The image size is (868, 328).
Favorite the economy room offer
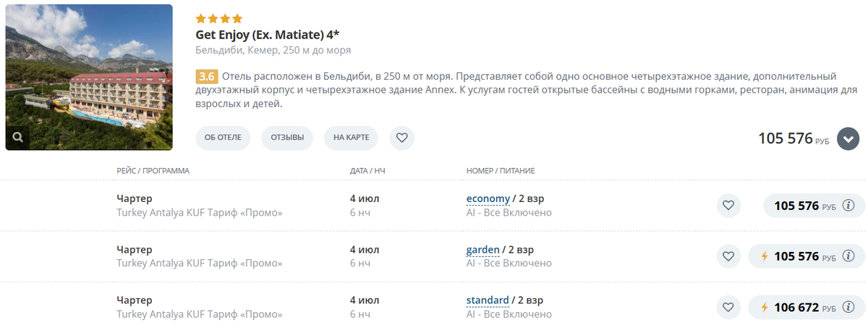(729, 206)
